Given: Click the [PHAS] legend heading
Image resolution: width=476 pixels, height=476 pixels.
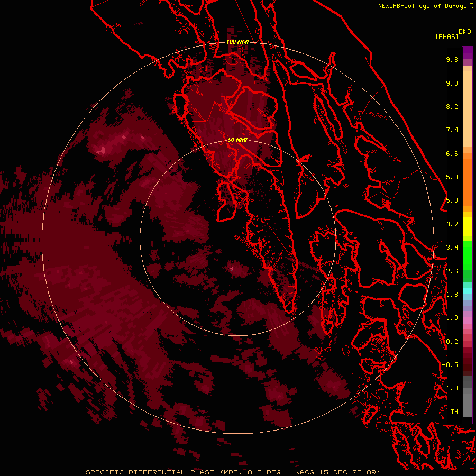Looking at the screenshot, I should point(447,36).
